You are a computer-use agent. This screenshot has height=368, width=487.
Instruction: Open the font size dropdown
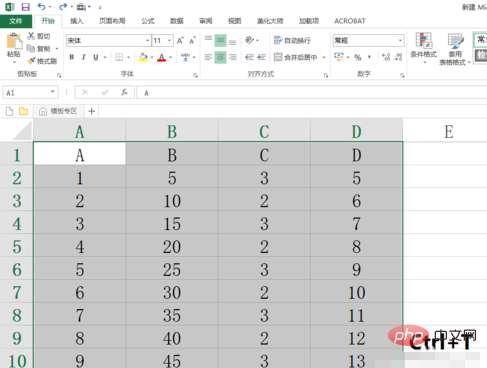click(x=170, y=41)
